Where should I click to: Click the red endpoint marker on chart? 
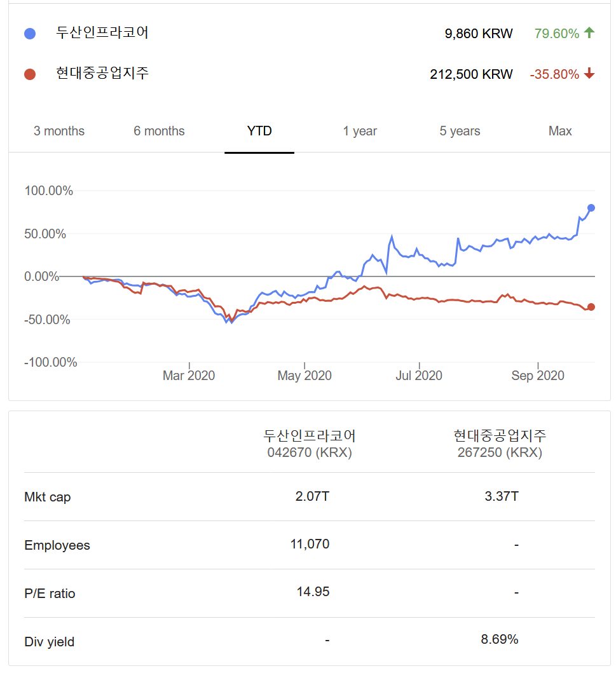click(x=591, y=307)
